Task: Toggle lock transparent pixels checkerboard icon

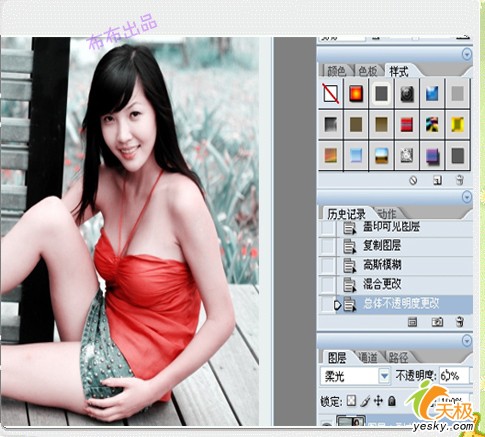Action: 351,401
